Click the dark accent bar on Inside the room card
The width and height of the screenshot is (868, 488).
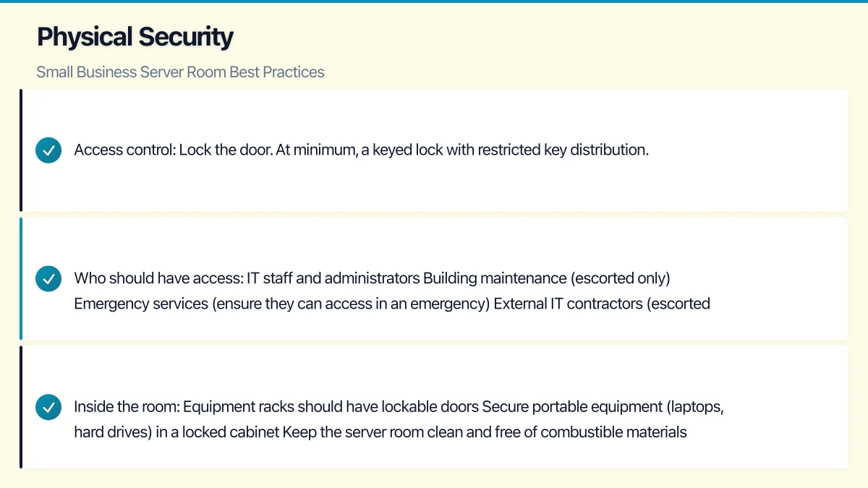21,407
